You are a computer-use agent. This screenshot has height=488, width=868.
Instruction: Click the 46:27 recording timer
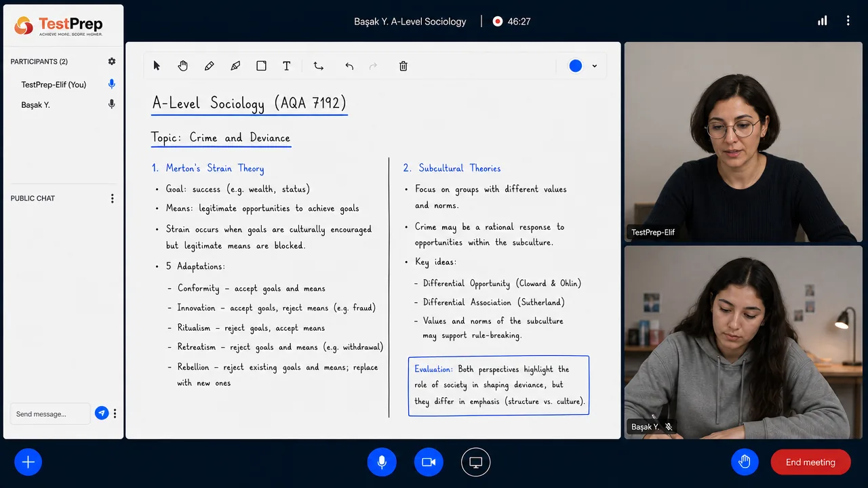[519, 22]
